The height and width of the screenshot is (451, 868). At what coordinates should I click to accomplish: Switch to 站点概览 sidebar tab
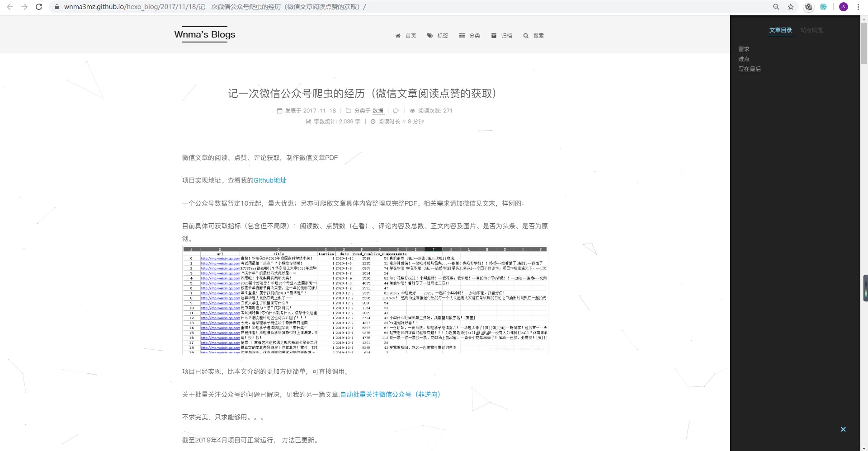(812, 30)
